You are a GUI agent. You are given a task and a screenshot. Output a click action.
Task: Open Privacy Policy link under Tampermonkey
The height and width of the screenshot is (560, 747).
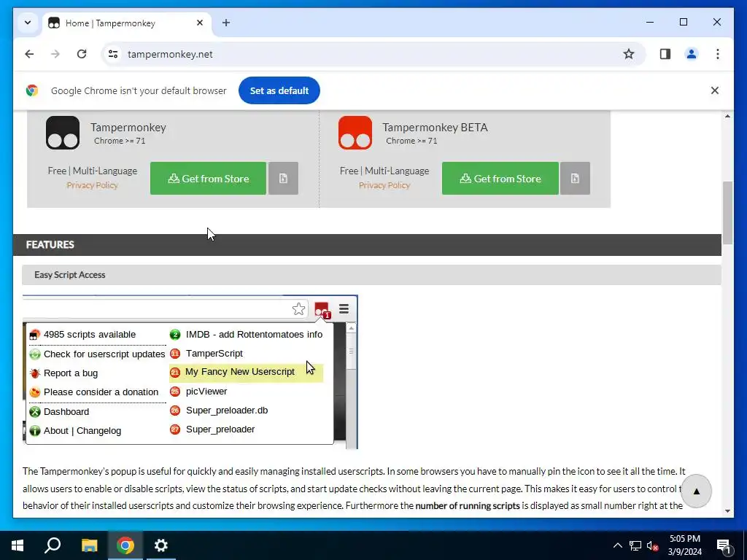(x=93, y=185)
